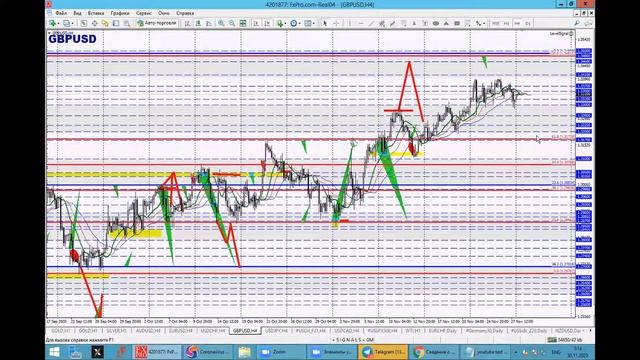Open the Chrome taskbar button
The width and height of the screenshot is (640, 360).
click(x=434, y=352)
